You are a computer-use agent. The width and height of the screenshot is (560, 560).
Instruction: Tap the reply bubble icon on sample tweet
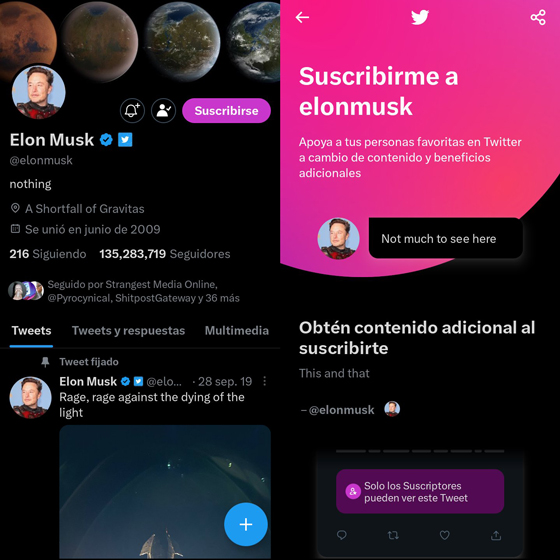[x=342, y=535]
